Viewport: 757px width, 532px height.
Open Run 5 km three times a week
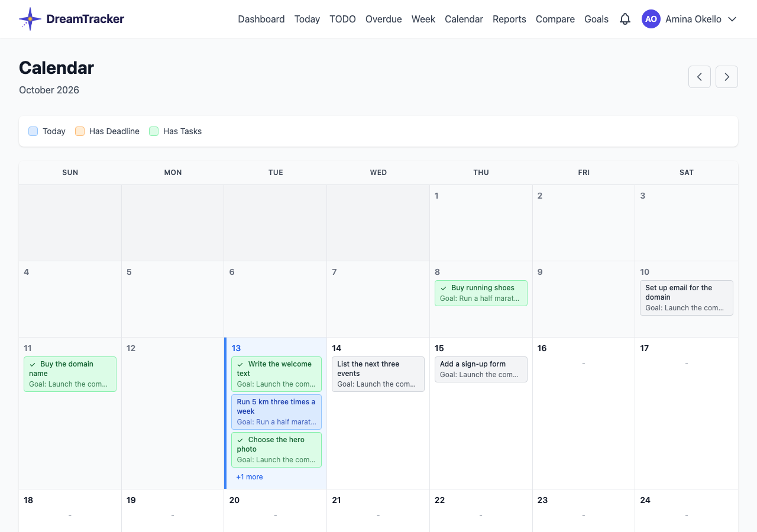276,412
